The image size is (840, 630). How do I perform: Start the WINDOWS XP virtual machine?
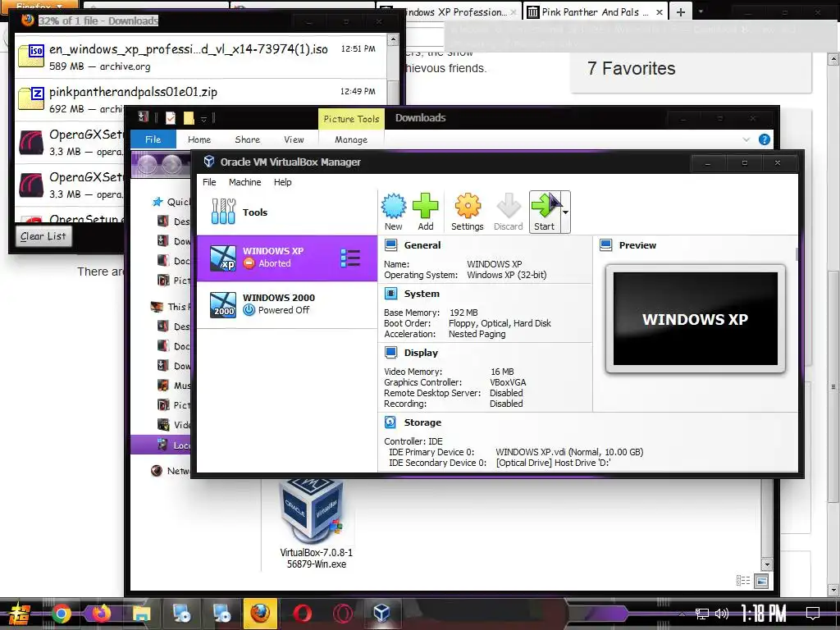pos(545,212)
